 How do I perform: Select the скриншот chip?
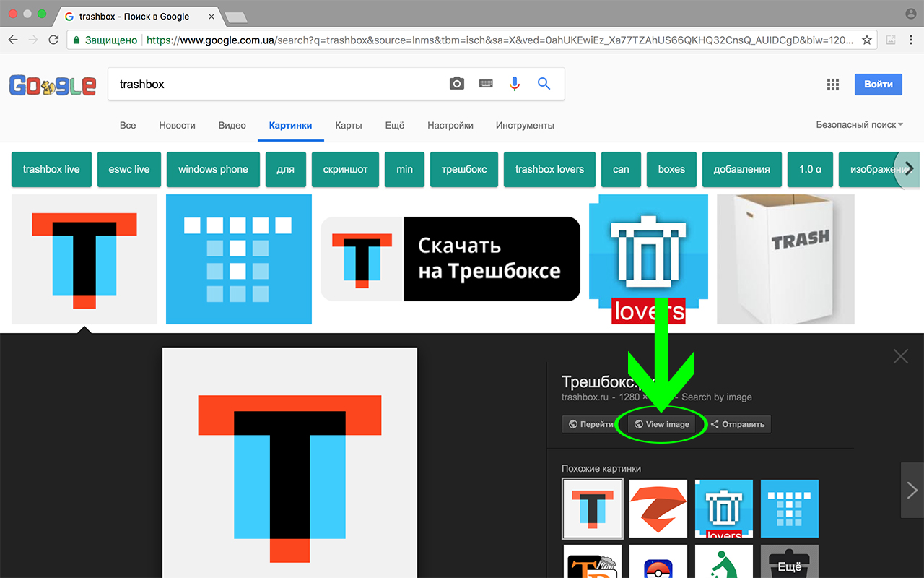[x=345, y=169]
